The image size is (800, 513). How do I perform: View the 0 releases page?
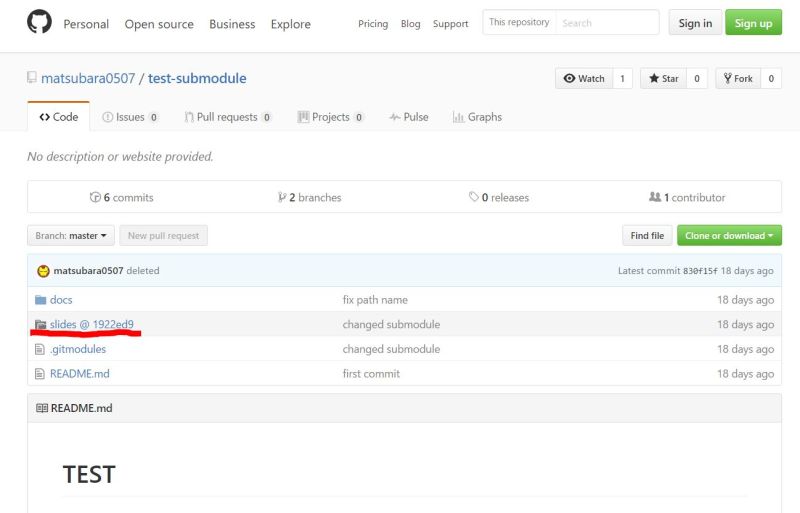[x=499, y=198]
